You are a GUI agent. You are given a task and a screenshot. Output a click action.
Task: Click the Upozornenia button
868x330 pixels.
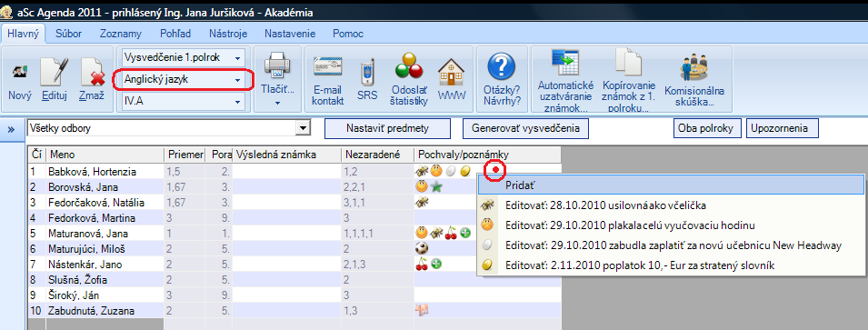pyautogui.click(x=783, y=128)
